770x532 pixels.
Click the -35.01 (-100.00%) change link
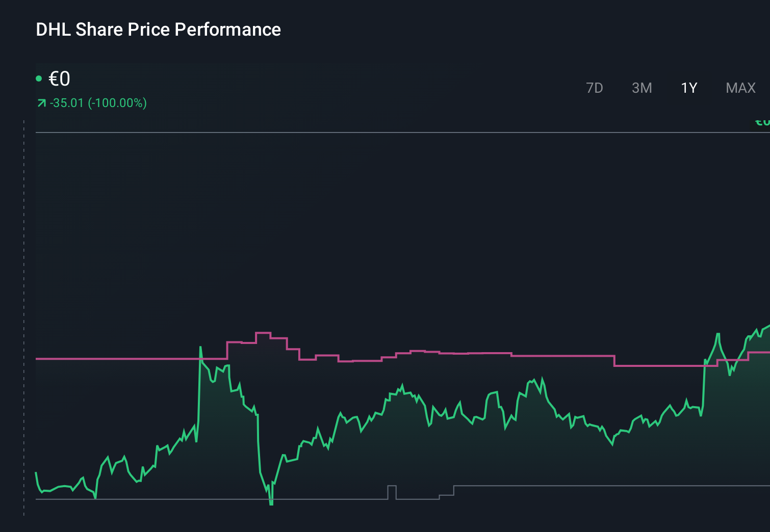click(x=98, y=103)
